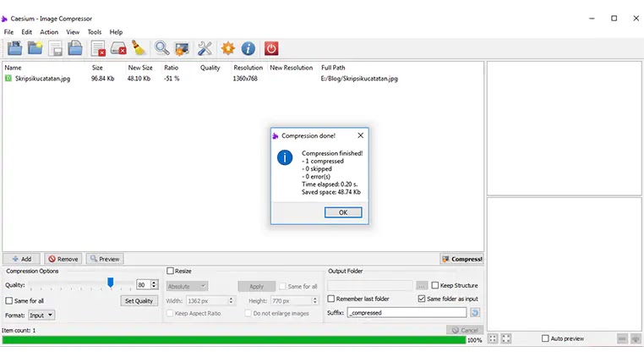
Task: Open the Format Input dropdown
Action: (41, 315)
